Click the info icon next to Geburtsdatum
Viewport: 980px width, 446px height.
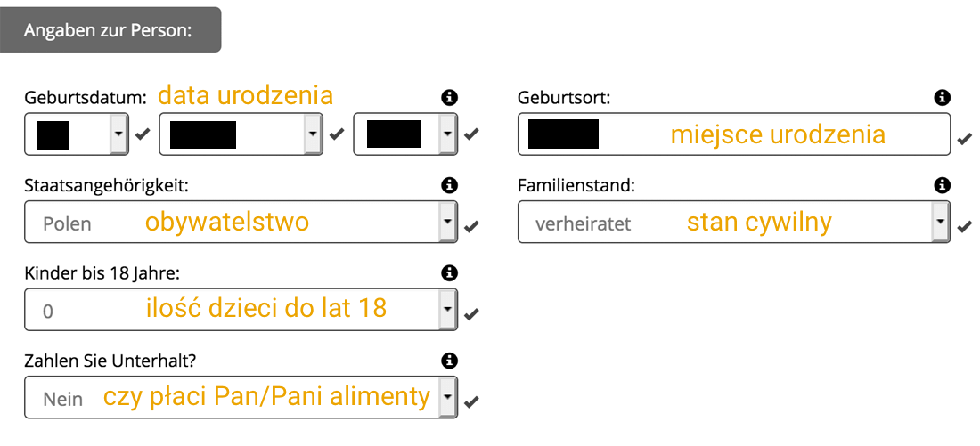pos(449,97)
